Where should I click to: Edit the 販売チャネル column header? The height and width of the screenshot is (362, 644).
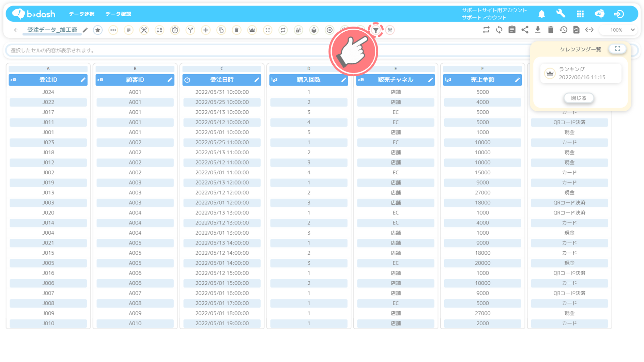tap(430, 80)
